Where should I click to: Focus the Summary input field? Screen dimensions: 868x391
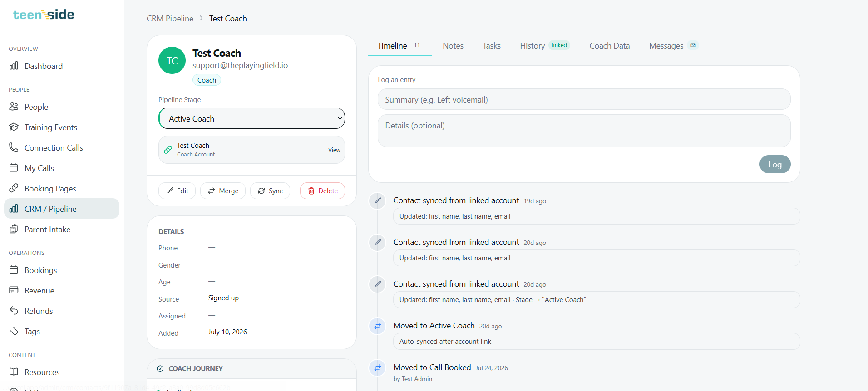point(584,99)
